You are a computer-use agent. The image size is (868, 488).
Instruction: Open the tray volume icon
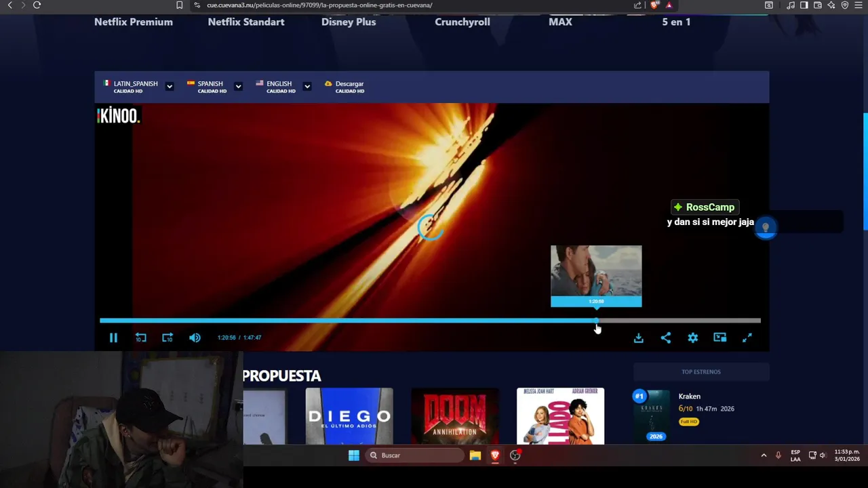[823, 455]
